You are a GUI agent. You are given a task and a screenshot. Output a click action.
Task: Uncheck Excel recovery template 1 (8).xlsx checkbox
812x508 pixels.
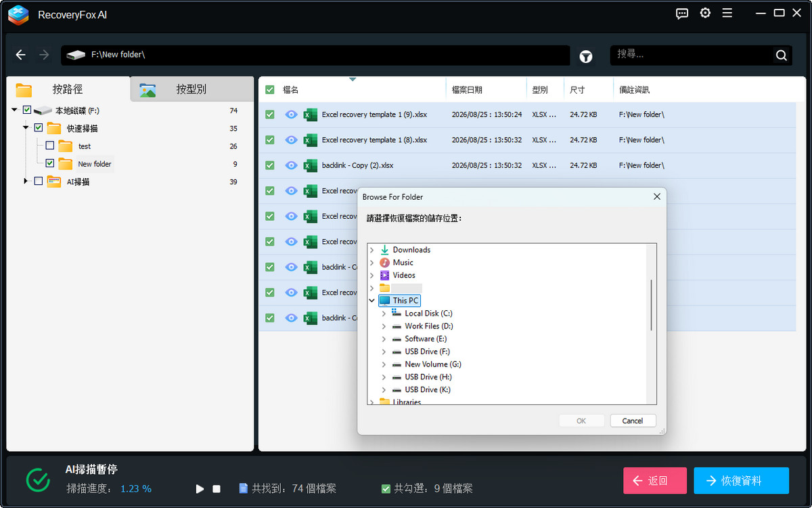click(270, 140)
